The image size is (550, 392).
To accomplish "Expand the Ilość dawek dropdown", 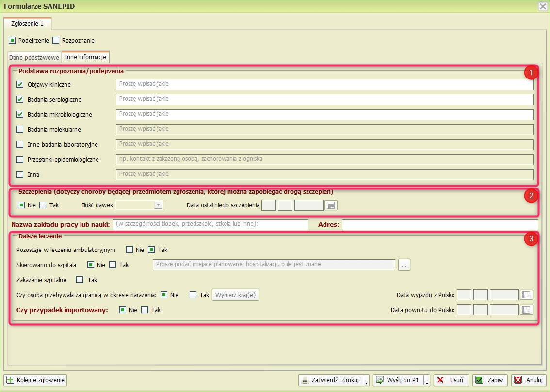I will [x=158, y=205].
